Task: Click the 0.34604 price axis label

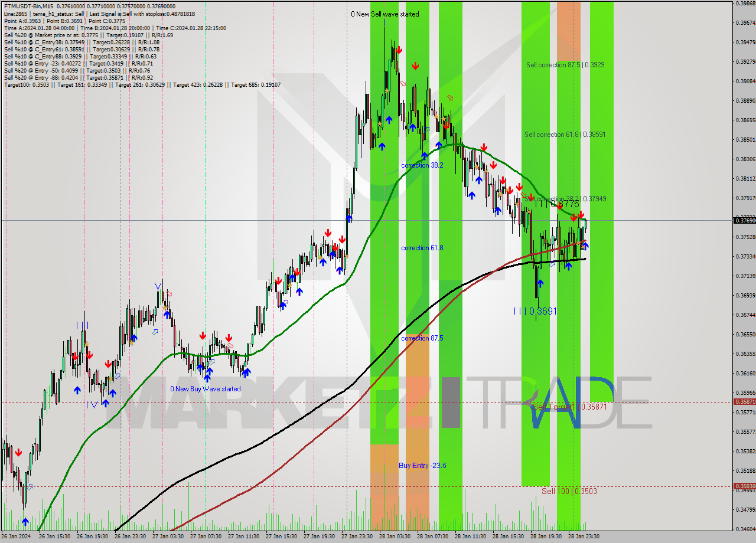Action: (745, 529)
